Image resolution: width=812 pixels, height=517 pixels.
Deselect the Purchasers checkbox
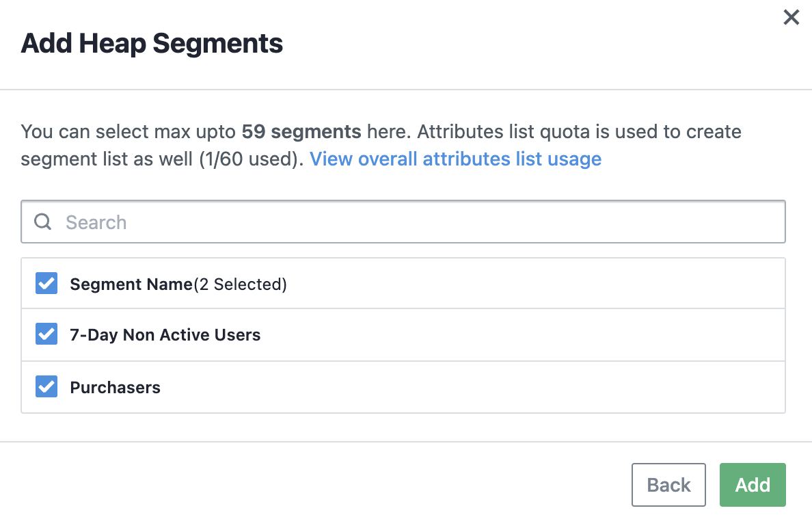46,387
